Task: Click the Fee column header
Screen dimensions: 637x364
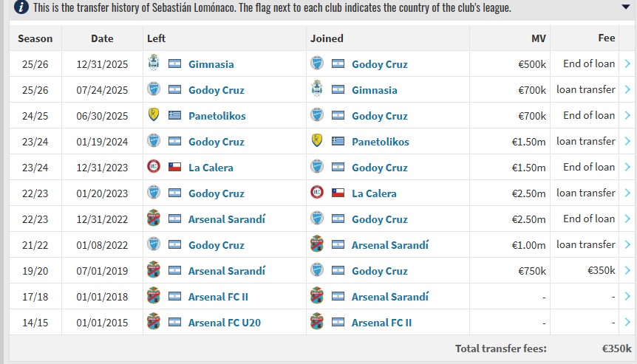Action: tap(606, 38)
